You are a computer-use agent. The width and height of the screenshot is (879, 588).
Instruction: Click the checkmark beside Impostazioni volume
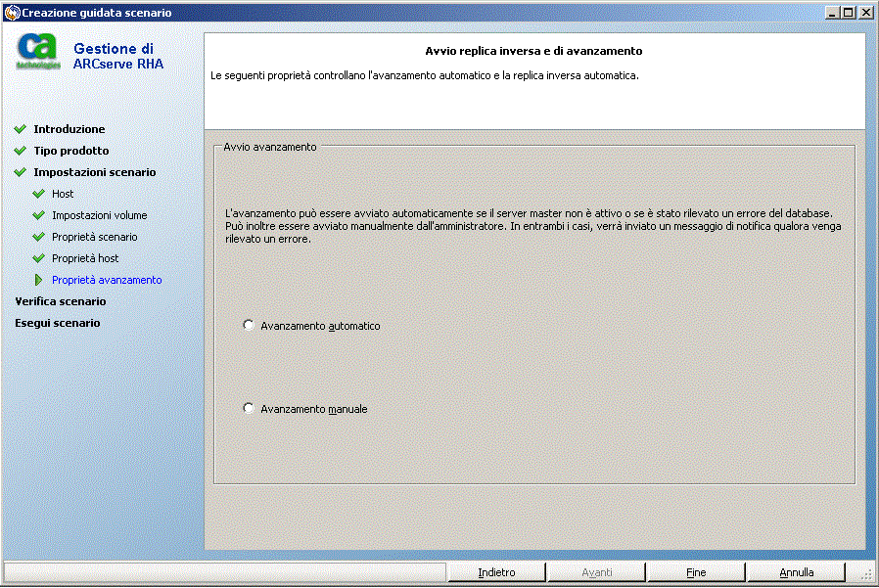tap(37, 214)
